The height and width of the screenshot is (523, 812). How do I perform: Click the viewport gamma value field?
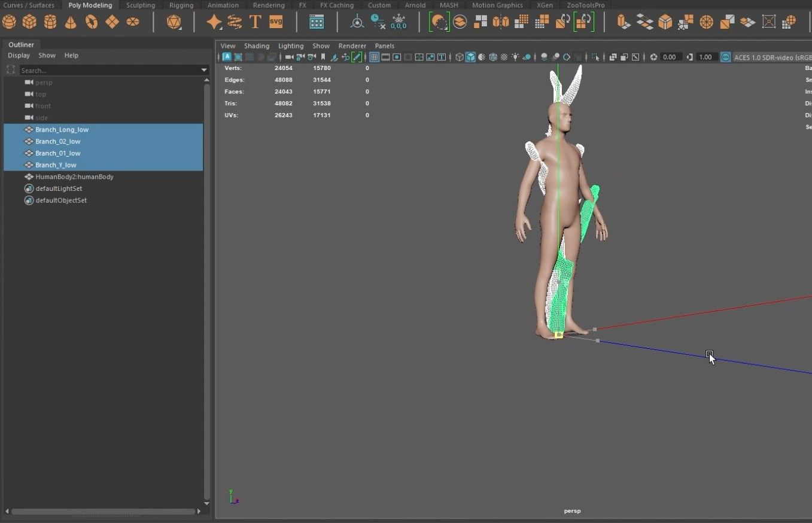tap(705, 57)
